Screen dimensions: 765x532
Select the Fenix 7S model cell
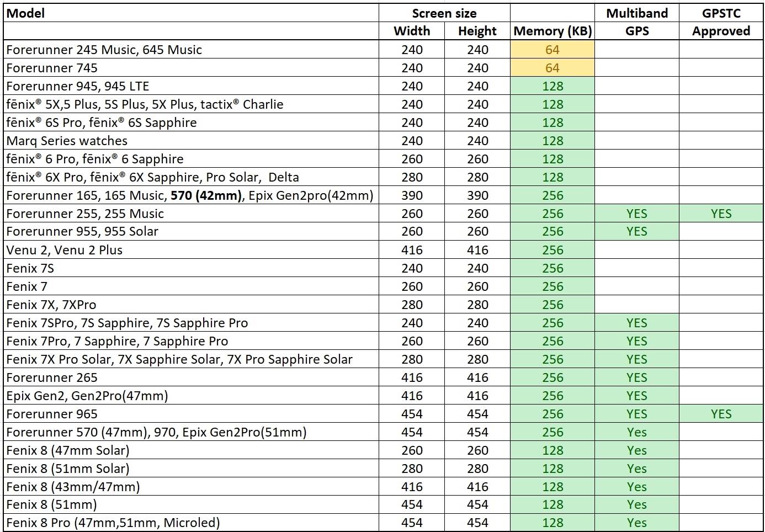30,268
